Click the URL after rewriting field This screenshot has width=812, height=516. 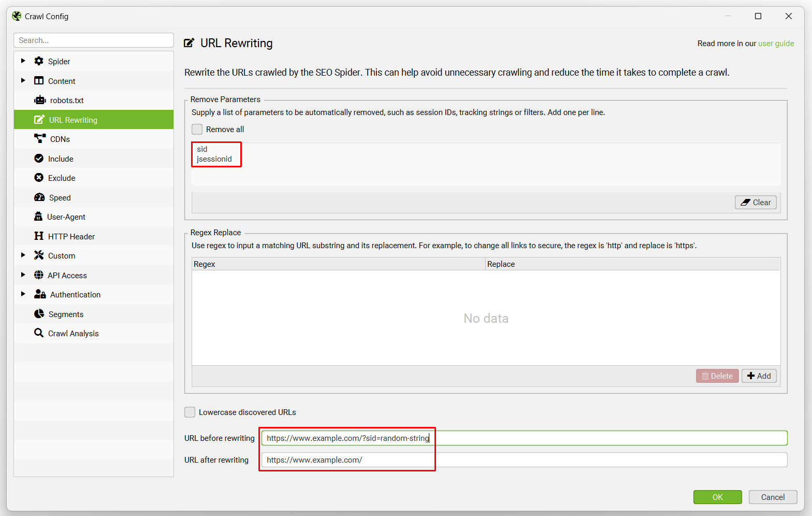[x=524, y=460]
